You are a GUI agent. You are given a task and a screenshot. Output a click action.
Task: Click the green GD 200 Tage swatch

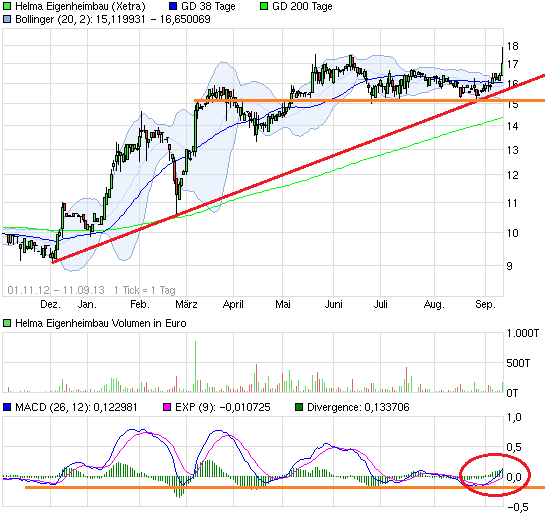tap(264, 6)
